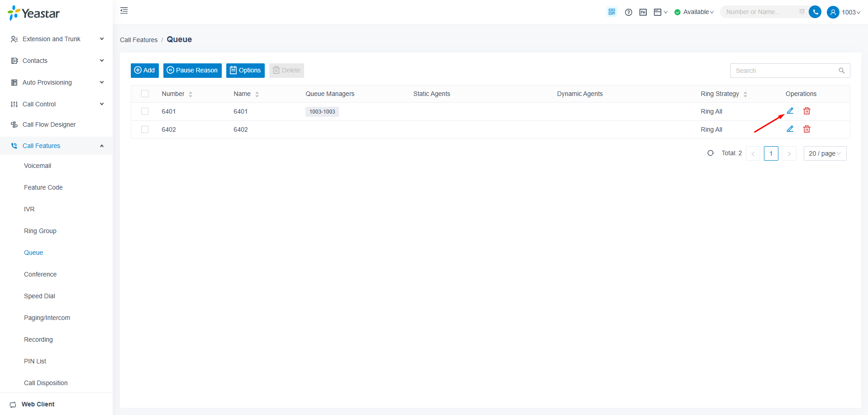Screen dimensions: 868x415
Task: Click the Call Features breadcrumb
Action: [138, 40]
